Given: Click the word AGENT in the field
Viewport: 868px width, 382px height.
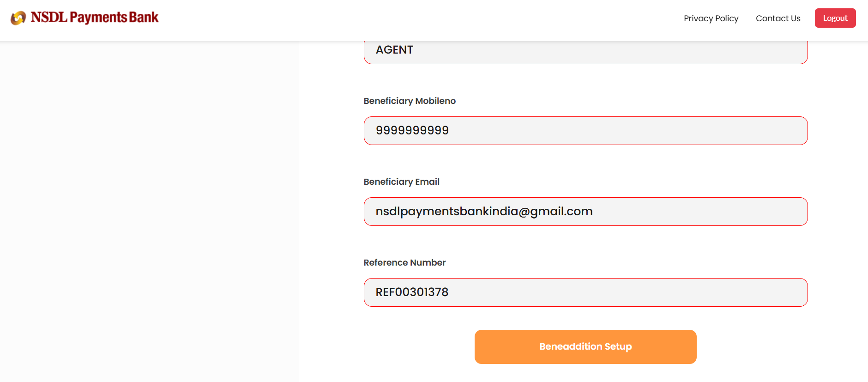Looking at the screenshot, I should click(394, 50).
